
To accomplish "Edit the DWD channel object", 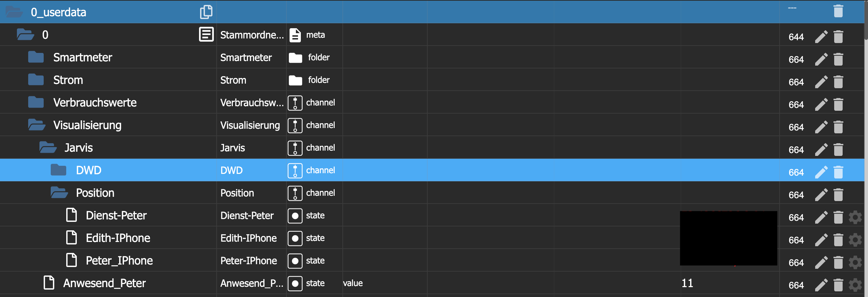I will click(821, 172).
